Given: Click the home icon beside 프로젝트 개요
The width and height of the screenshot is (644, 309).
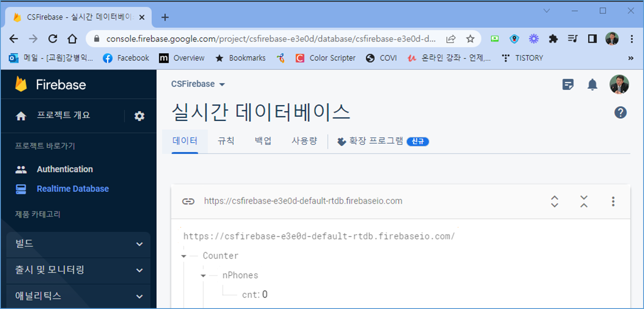Looking at the screenshot, I should pos(21,116).
